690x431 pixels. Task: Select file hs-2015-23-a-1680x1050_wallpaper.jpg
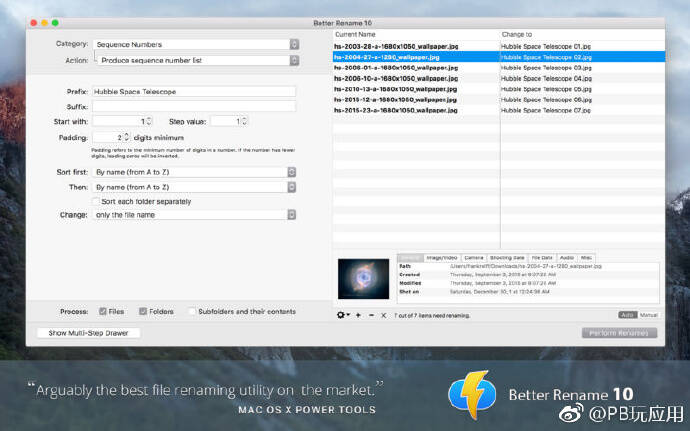click(x=396, y=111)
